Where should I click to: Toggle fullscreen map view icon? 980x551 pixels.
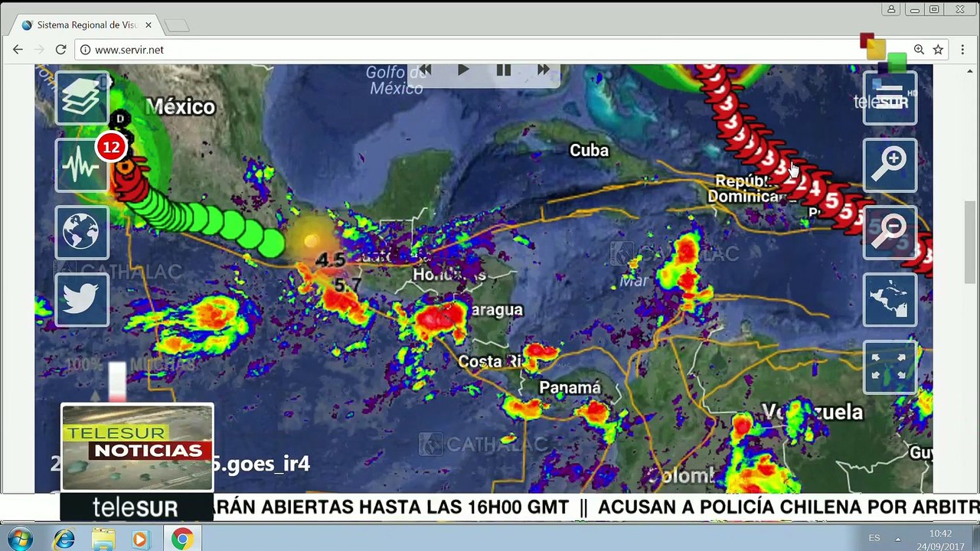(x=890, y=367)
